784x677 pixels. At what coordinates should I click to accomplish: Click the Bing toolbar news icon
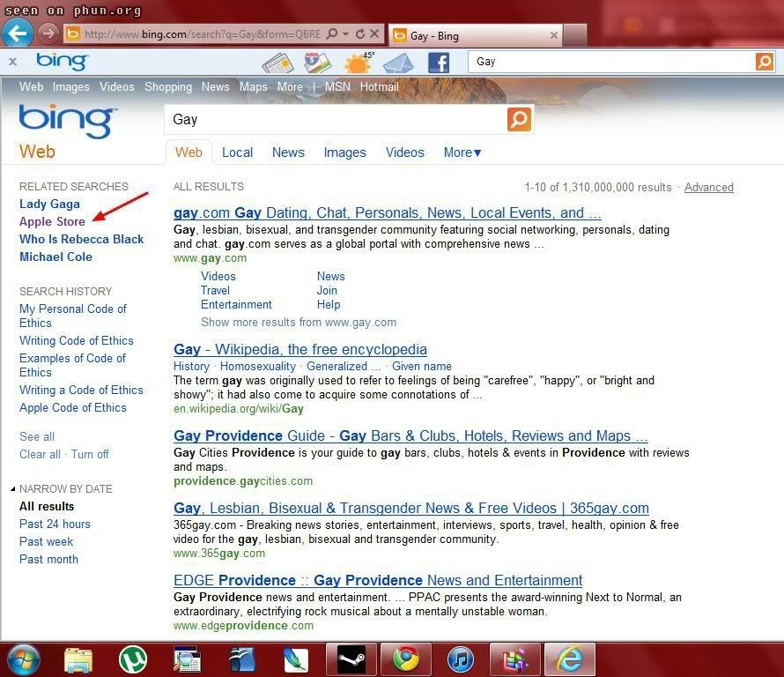pyautogui.click(x=277, y=63)
